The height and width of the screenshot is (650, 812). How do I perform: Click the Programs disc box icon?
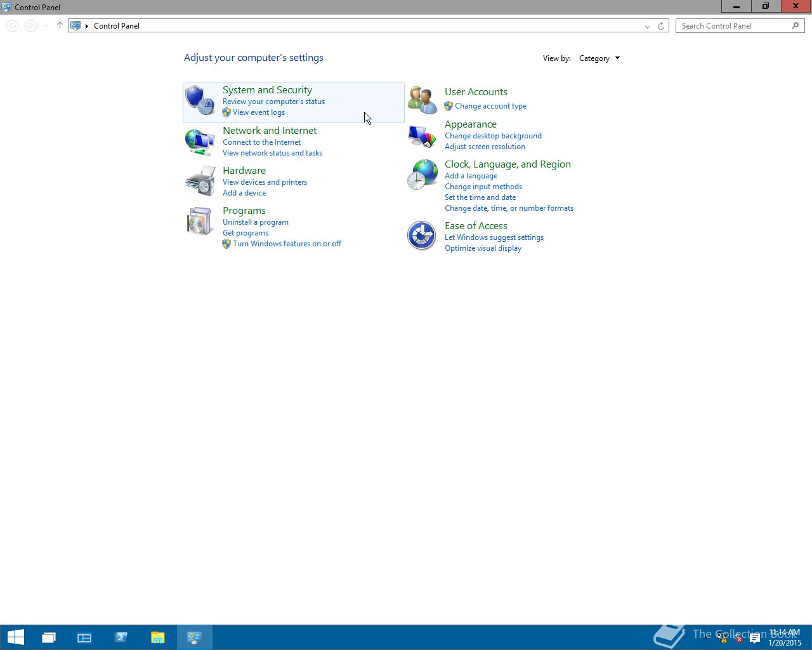point(200,221)
